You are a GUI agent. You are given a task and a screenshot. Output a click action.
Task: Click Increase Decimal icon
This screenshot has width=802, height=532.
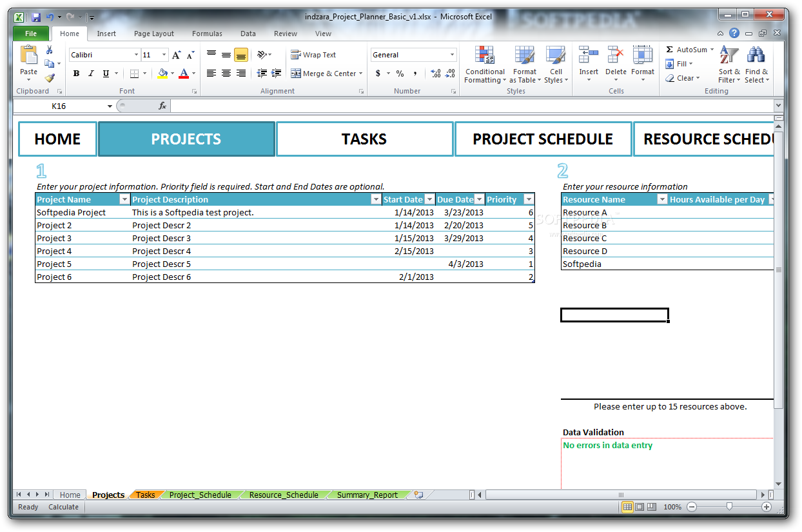click(436, 74)
